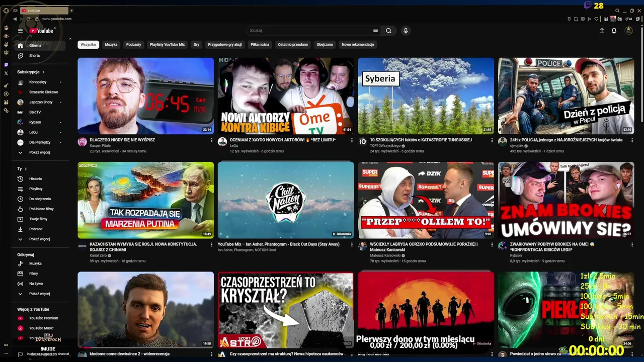The image size is (644, 362).
Task: Open options menu for DLACZEGO NIGDY SIĘ NIE WYŚPISZ
Action: coord(211,141)
